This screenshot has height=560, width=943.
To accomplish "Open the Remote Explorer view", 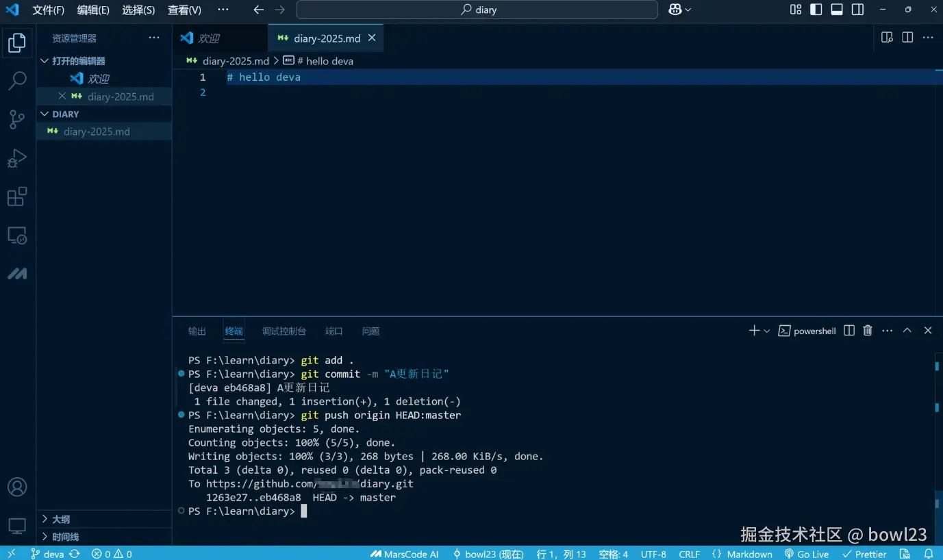I will [17, 236].
